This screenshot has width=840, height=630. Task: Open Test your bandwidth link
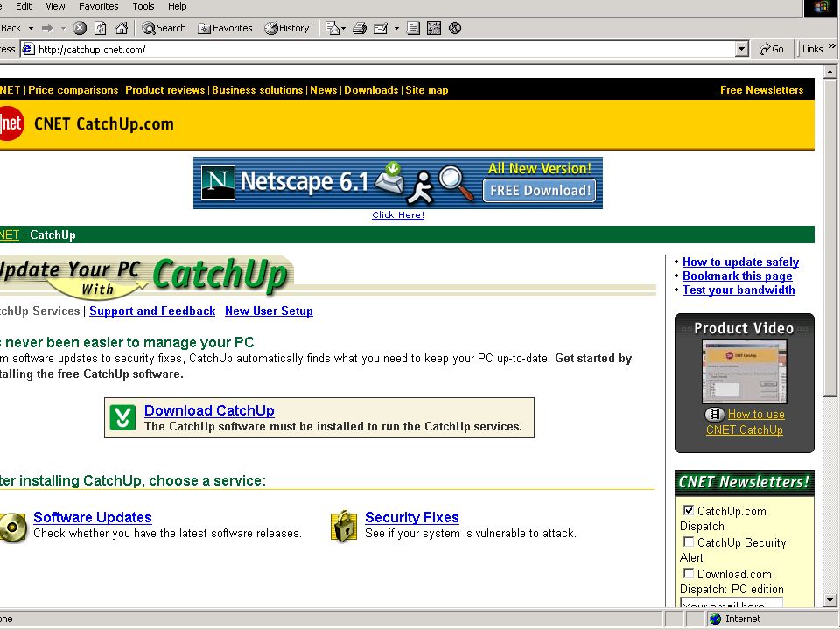tap(738, 290)
